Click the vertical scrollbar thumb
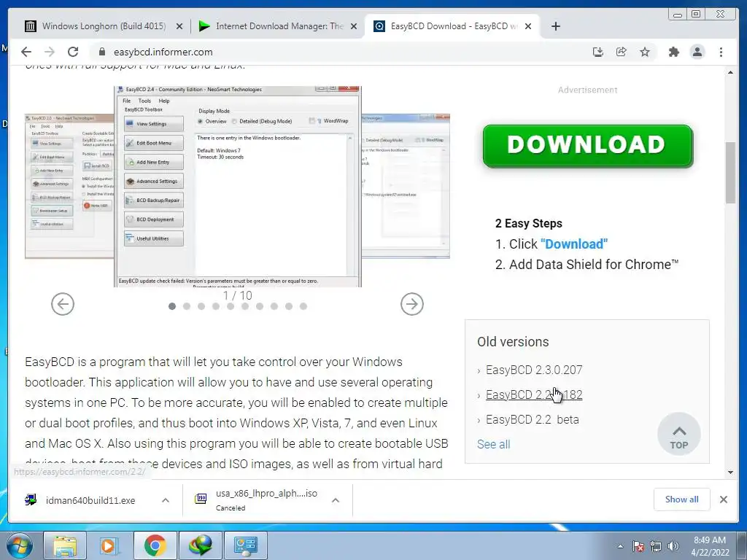 click(730, 172)
